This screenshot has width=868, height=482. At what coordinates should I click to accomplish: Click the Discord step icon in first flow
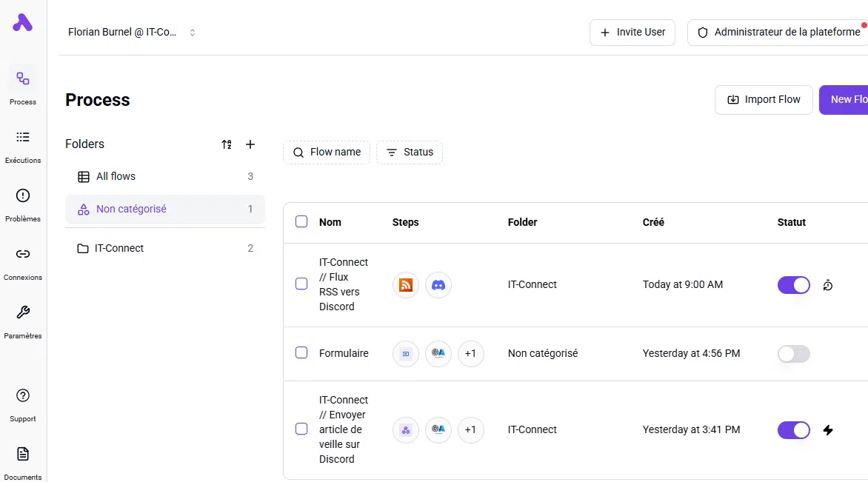pyautogui.click(x=438, y=285)
